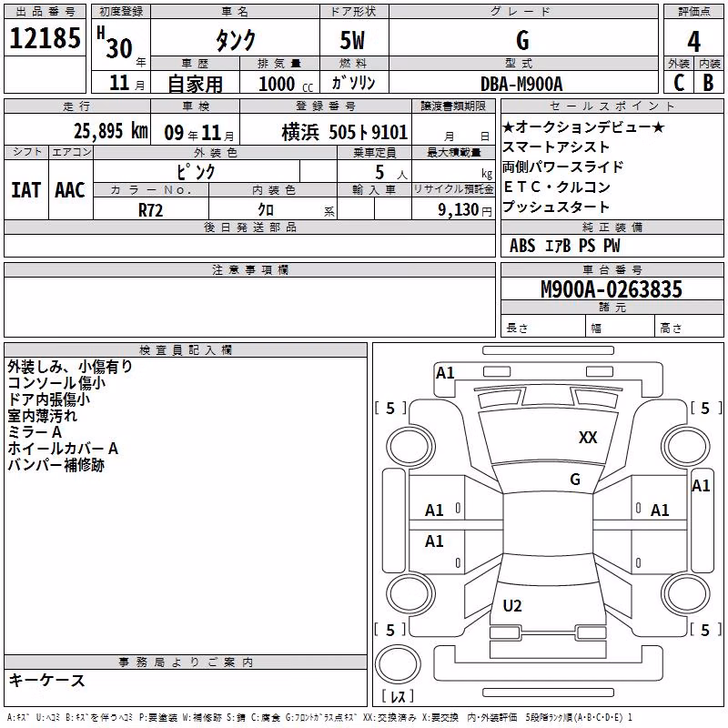Select the exterior color ピンク
Viewport: 728px width, 728px height.
click(196, 172)
